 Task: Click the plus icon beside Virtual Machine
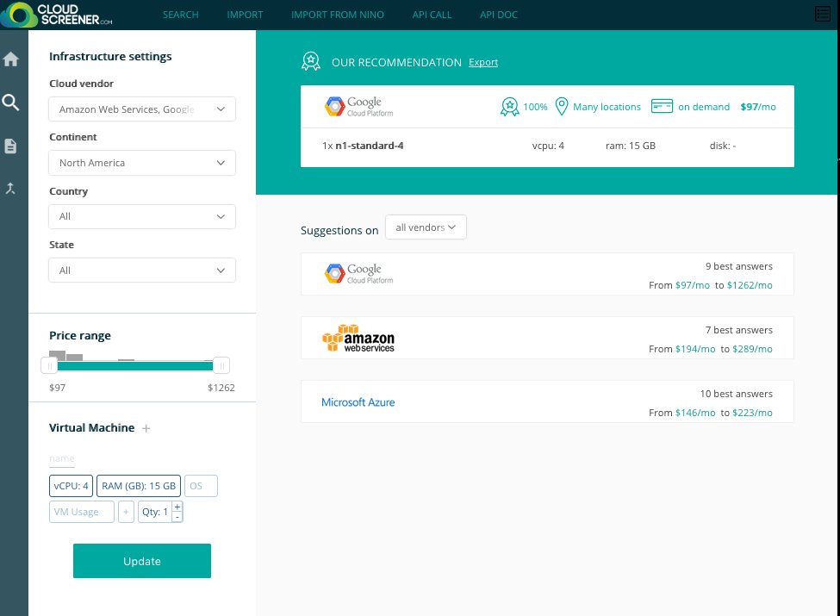146,428
